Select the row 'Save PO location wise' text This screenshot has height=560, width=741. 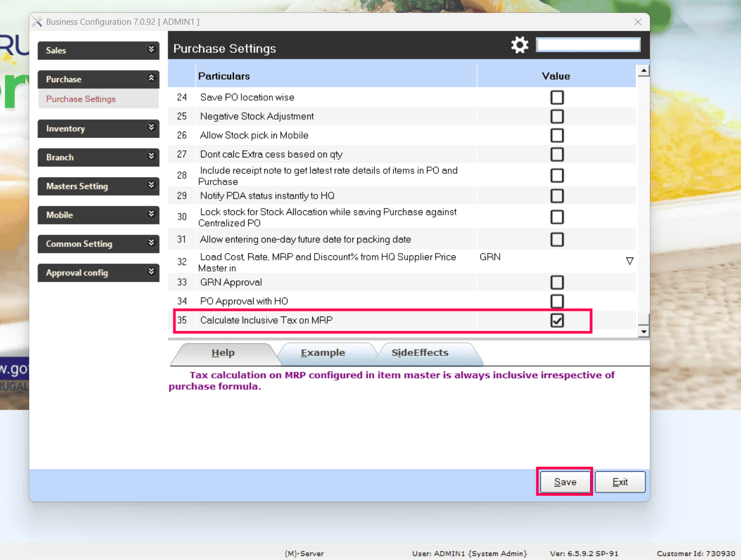point(247,97)
